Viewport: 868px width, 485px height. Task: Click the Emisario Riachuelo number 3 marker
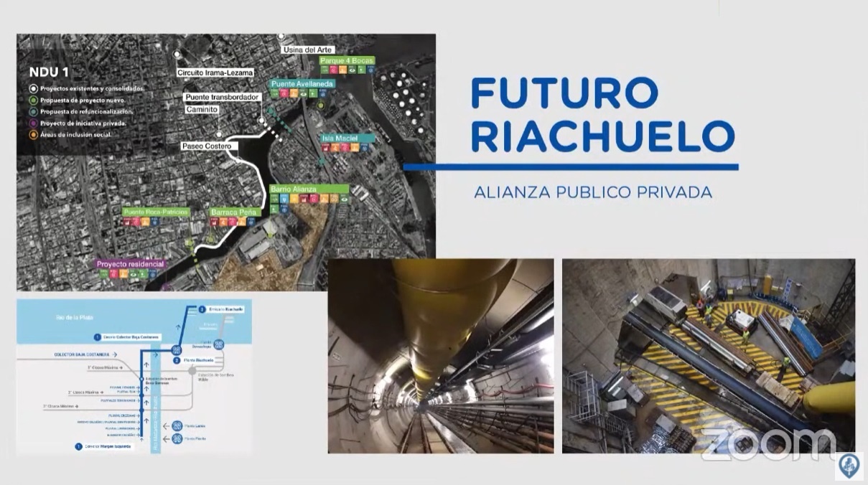(202, 309)
